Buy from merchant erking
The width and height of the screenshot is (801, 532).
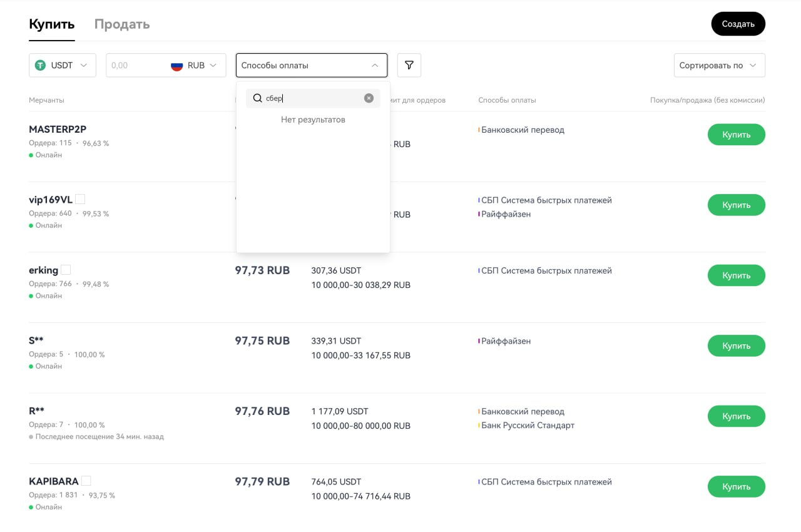point(736,275)
